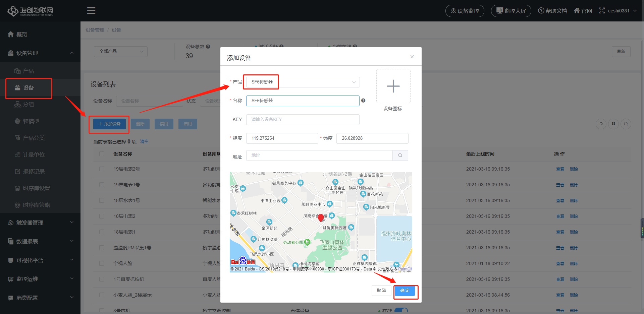Open the 计量单位 submenu item
Viewport: 644px width, 314px height.
click(x=40, y=155)
